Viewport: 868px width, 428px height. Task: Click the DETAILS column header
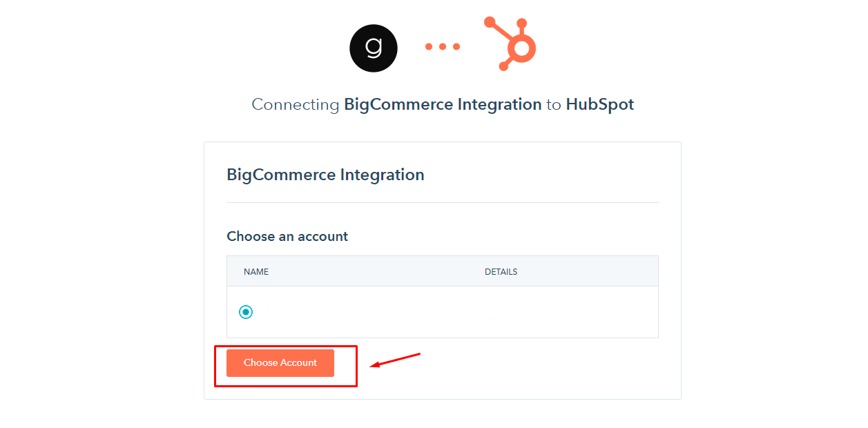pyautogui.click(x=501, y=272)
